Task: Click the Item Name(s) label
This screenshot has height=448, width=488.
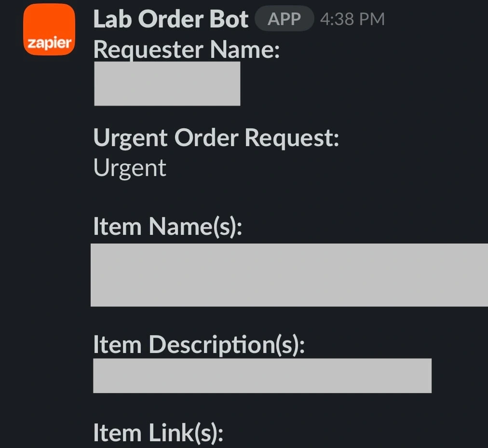Action: [167, 226]
